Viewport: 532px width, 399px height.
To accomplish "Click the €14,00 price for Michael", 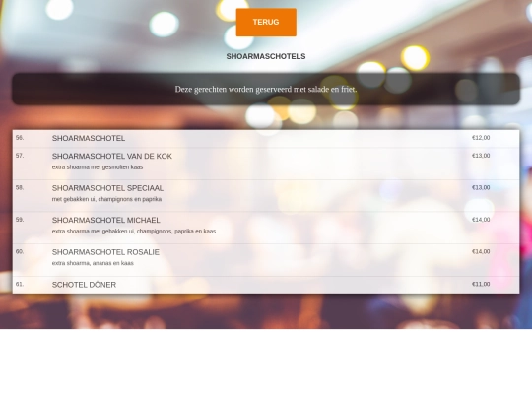I will [x=481, y=220].
